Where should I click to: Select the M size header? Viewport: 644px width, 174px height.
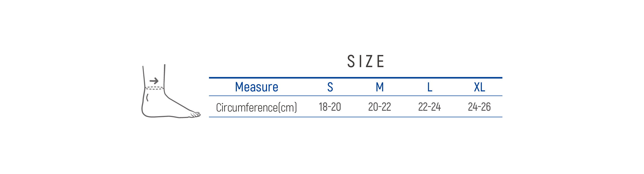click(x=380, y=87)
